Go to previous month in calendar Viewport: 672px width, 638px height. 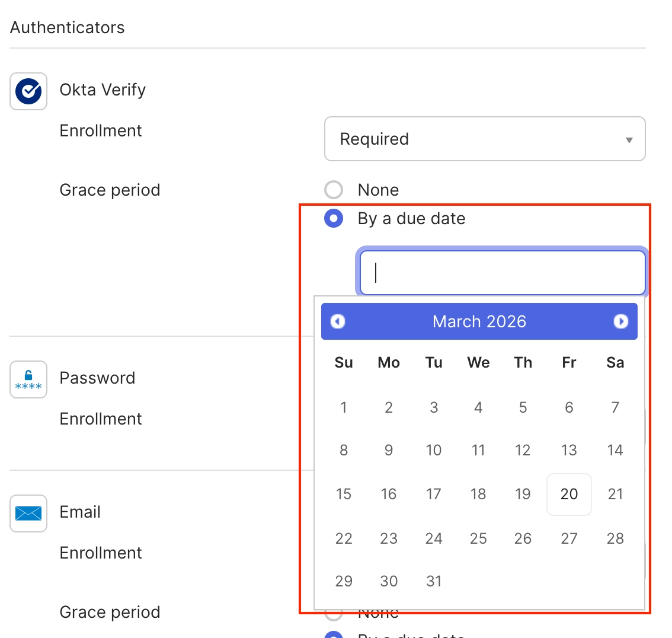pyautogui.click(x=338, y=321)
